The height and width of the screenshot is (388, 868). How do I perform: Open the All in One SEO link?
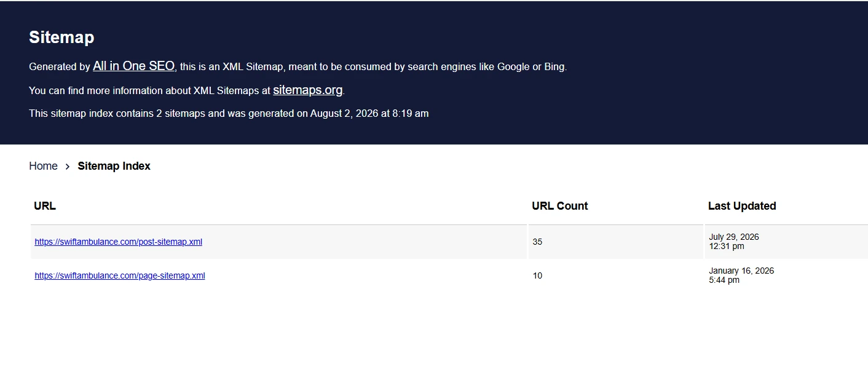coord(133,66)
